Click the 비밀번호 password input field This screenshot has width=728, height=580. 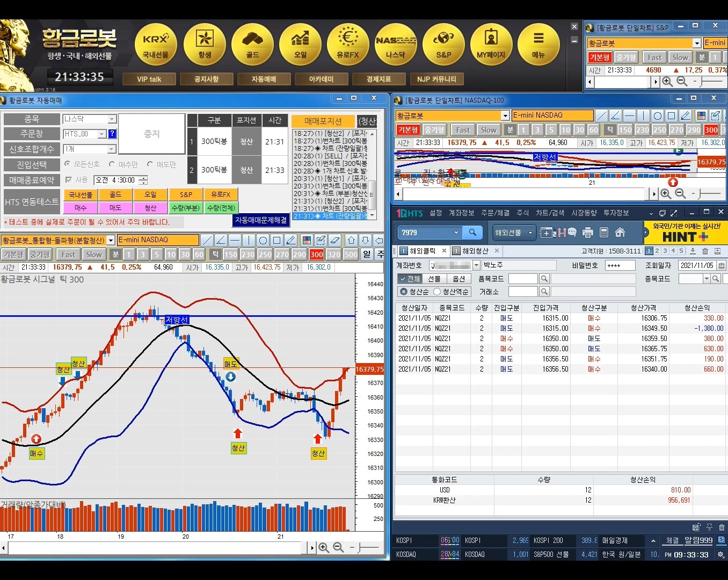click(620, 265)
